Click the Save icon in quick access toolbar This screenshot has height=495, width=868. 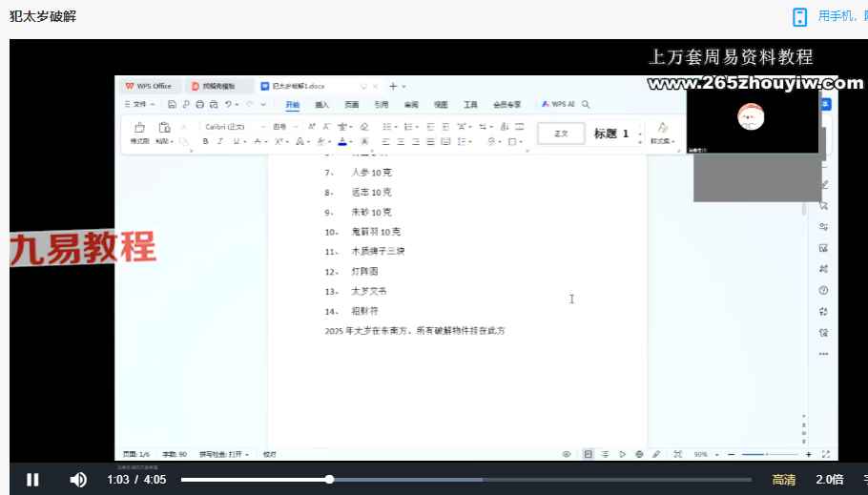click(x=172, y=104)
